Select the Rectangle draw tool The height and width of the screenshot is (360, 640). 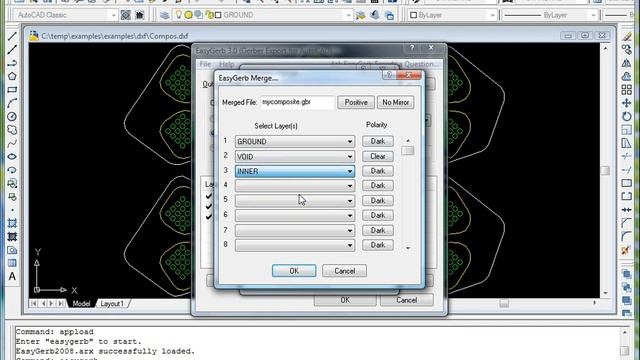click(12, 90)
